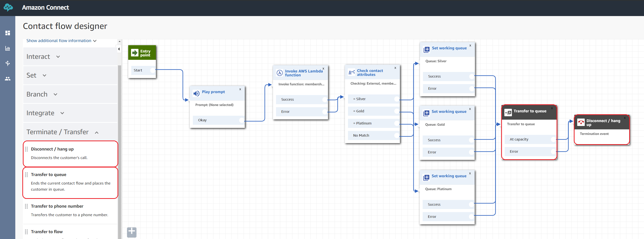Remove the Platinum Set working queue block

point(470,173)
